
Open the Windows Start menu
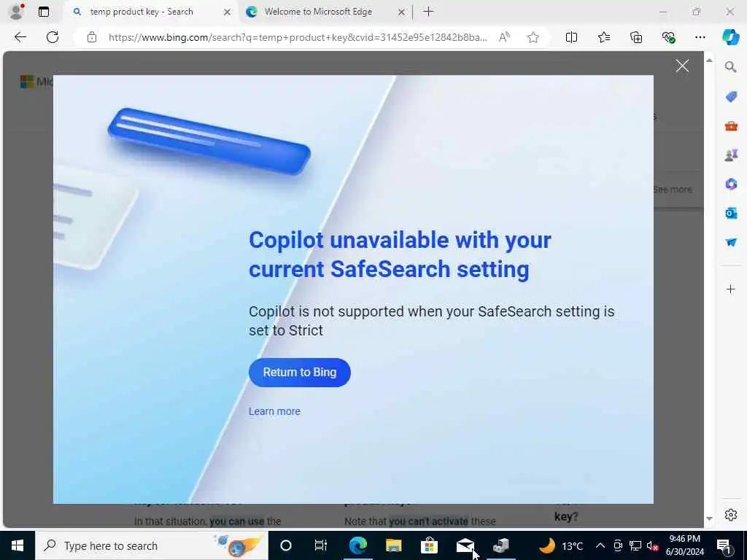tap(18, 545)
